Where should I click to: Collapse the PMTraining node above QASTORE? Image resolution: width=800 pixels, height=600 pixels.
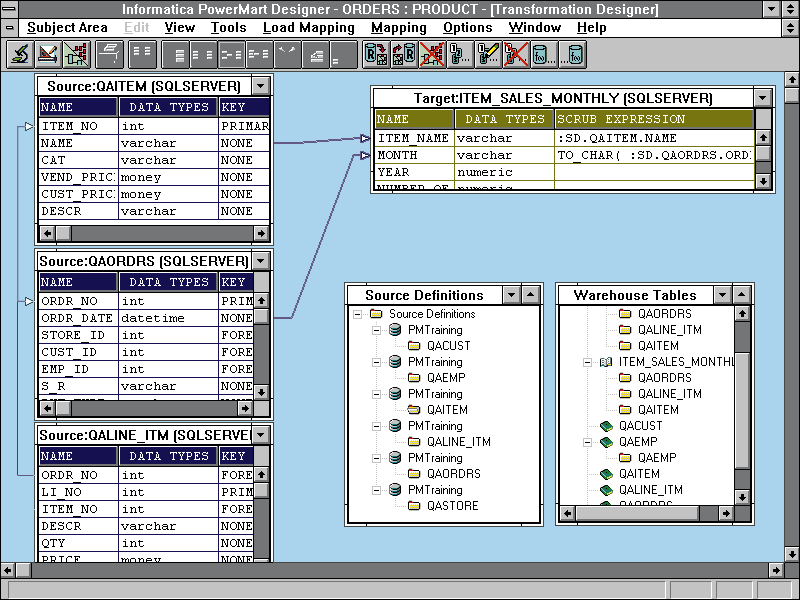point(377,490)
